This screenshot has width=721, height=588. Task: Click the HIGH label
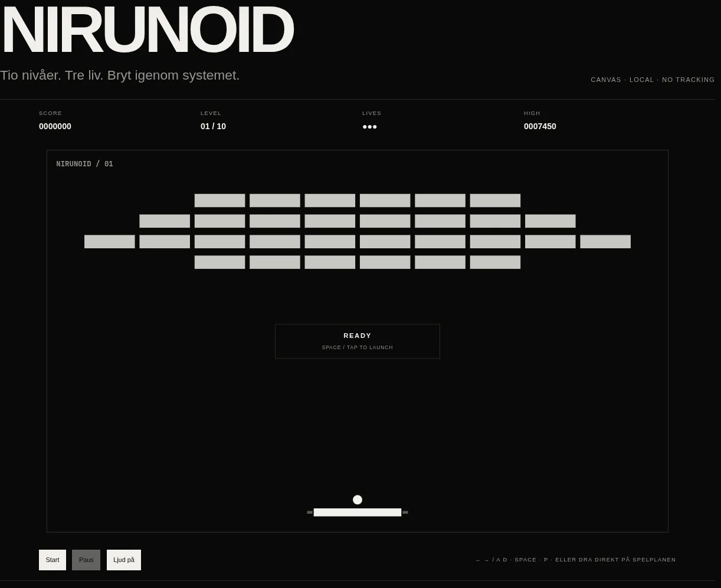click(532, 113)
